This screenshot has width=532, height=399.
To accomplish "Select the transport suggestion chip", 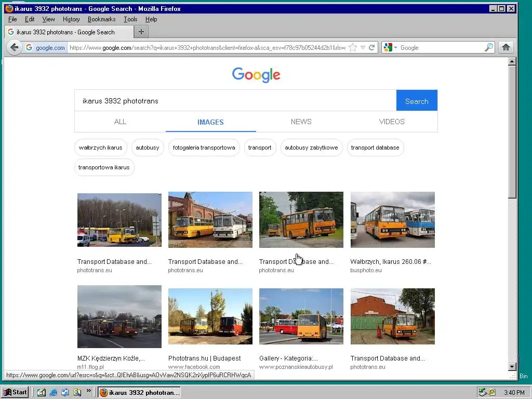I will pyautogui.click(x=260, y=148).
